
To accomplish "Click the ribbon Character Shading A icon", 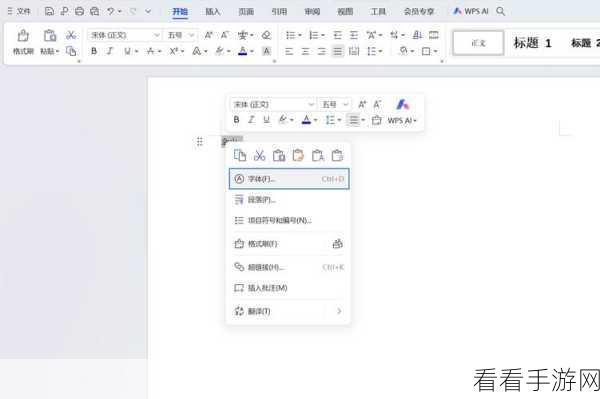I will click(x=267, y=51).
